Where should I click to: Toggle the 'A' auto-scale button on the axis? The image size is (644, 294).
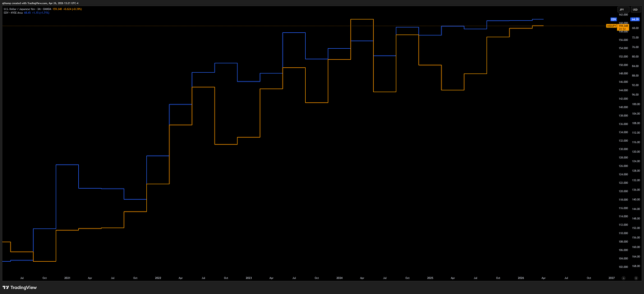[x=623, y=278]
